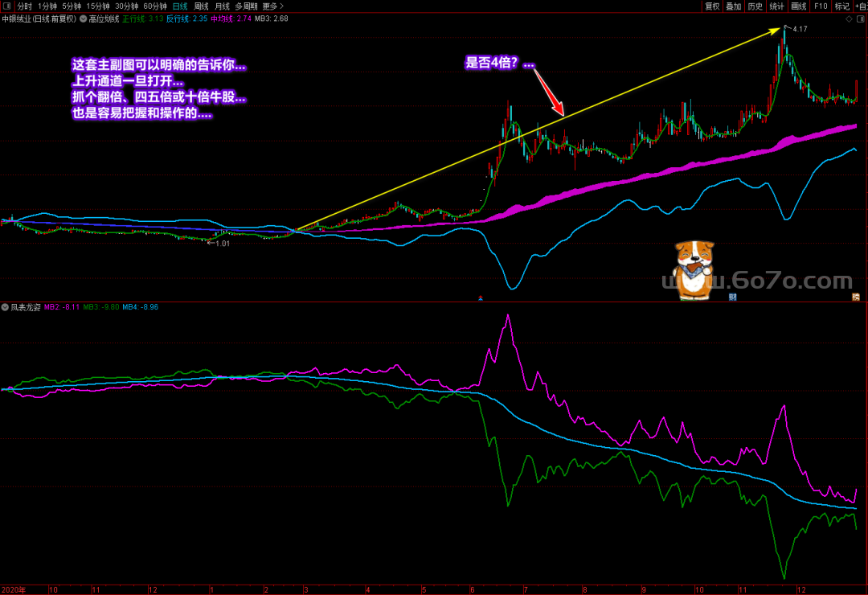
Task: Open the 更多 periods expander
Action: point(273,6)
